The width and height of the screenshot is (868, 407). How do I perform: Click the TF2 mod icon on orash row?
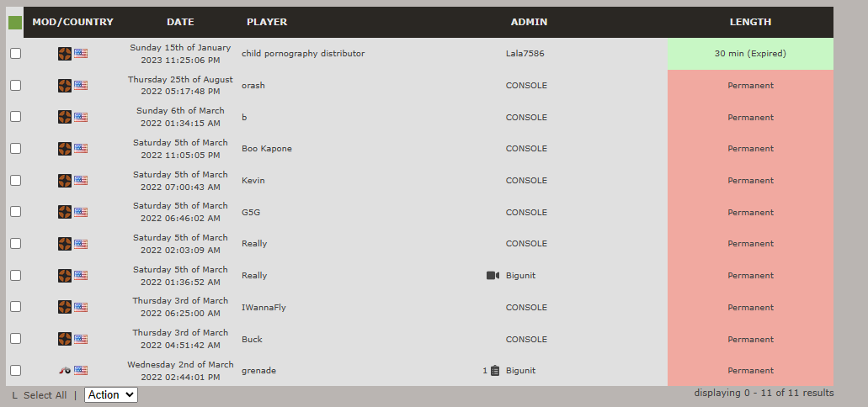pyautogui.click(x=65, y=85)
